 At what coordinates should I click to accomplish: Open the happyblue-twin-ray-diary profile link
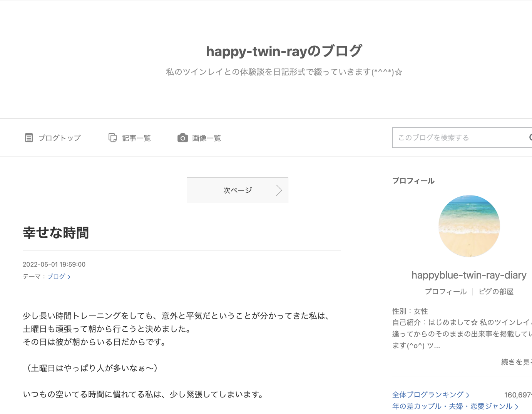pyautogui.click(x=469, y=275)
